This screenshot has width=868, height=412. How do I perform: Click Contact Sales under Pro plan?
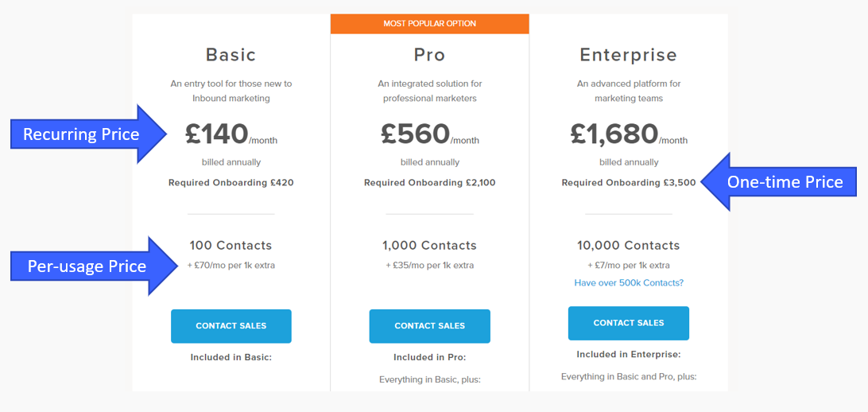coord(429,326)
